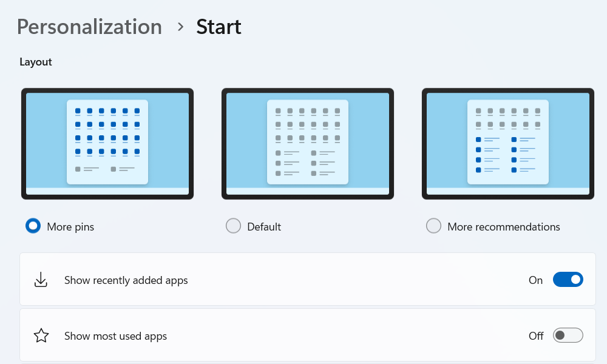Enable the Show most used apps toggle
The image size is (607, 364).
[568, 335]
